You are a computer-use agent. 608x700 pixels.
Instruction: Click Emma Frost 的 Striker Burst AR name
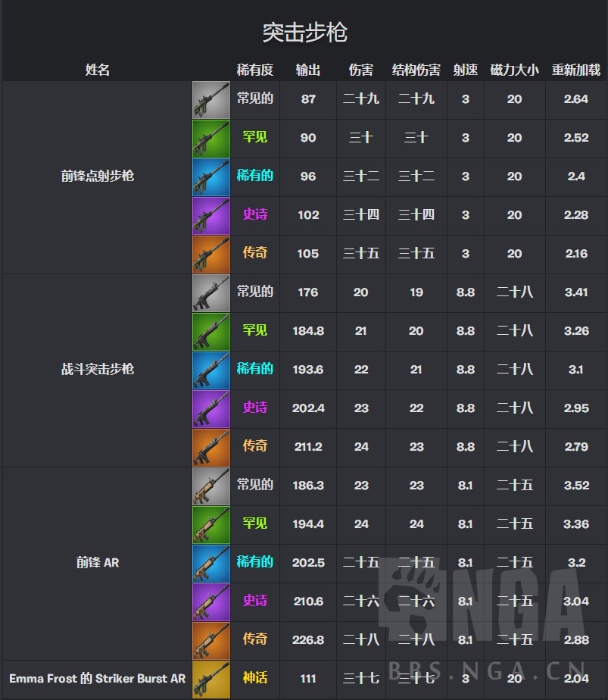[x=97, y=679]
